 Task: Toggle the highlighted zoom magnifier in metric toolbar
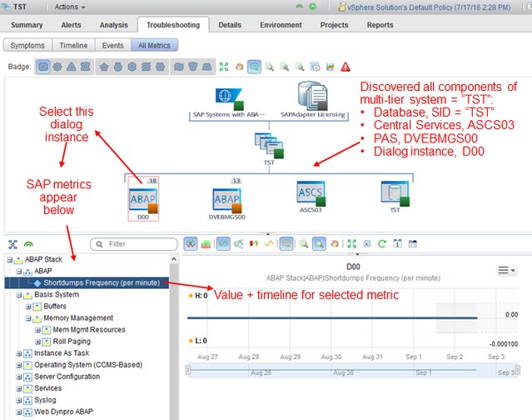click(x=319, y=244)
